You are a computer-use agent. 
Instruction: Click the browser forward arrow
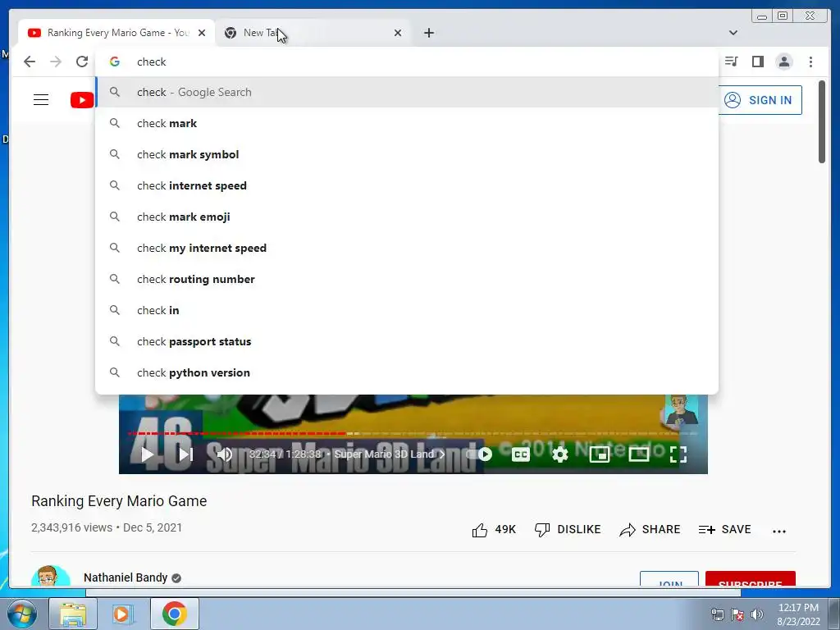(56, 62)
